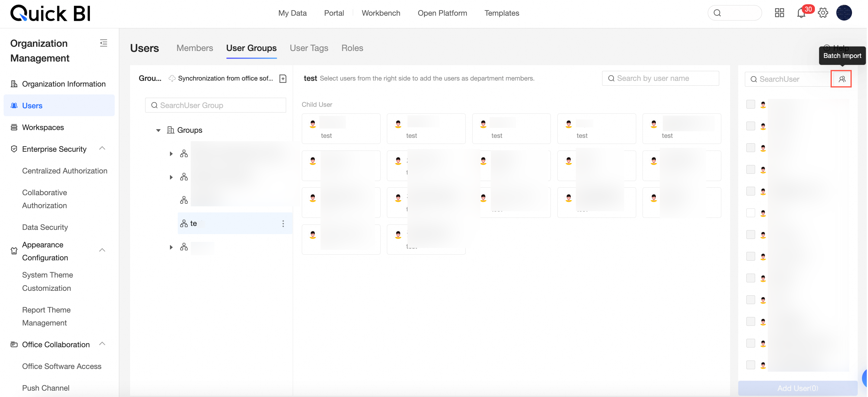868x397 pixels.
Task: Open the three-dot menu on te group
Action: click(x=283, y=224)
